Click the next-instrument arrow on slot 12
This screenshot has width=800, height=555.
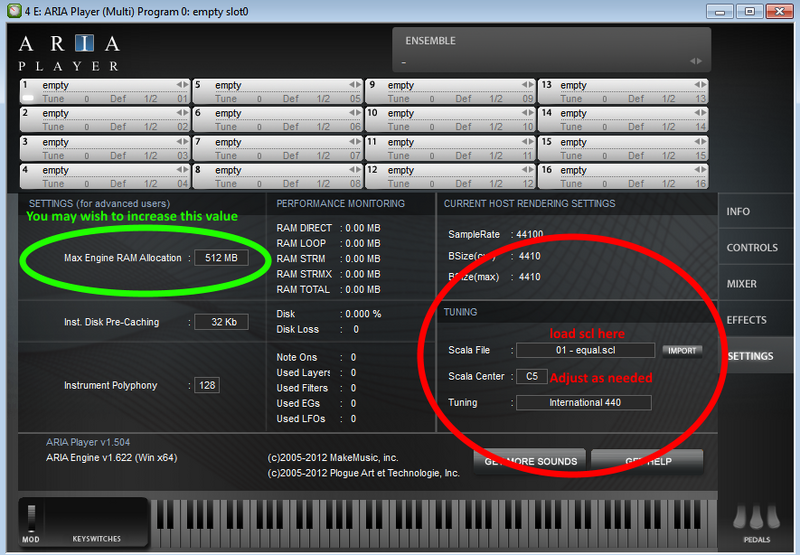531,169
